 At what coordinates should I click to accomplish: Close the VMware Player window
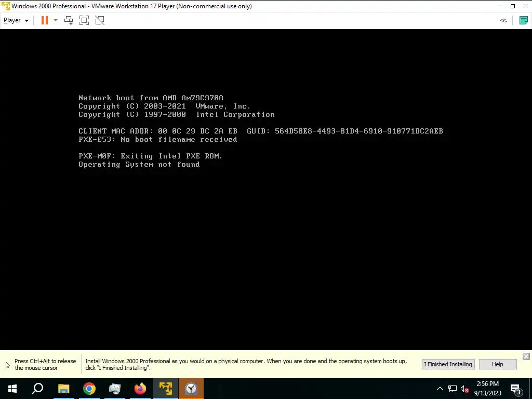(525, 6)
